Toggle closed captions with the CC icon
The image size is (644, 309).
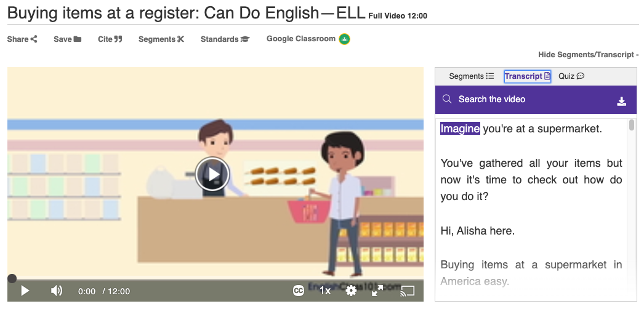pos(299,291)
